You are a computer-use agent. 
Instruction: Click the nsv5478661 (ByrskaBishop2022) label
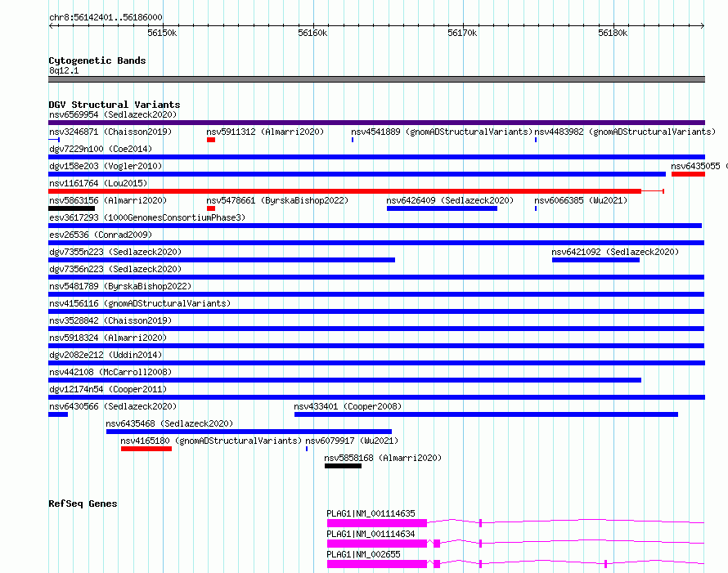[x=277, y=200]
